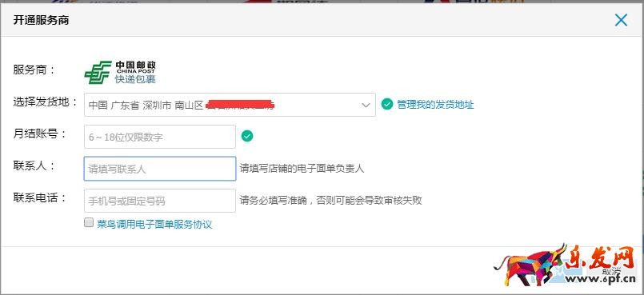Screen dimensions: 644x295
Task: Focus the 联系人 input field
Action: pyautogui.click(x=160, y=169)
